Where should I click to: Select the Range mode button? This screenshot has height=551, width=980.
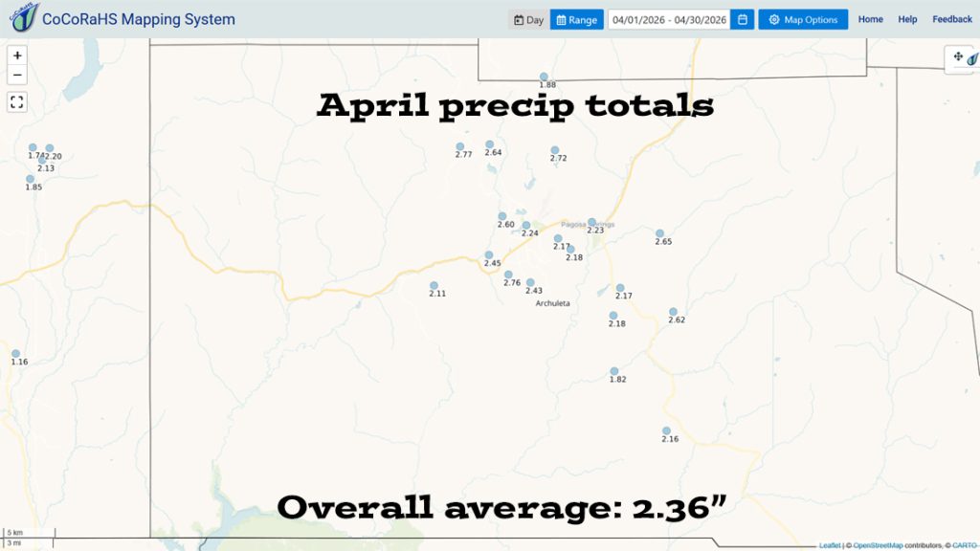pyautogui.click(x=577, y=20)
